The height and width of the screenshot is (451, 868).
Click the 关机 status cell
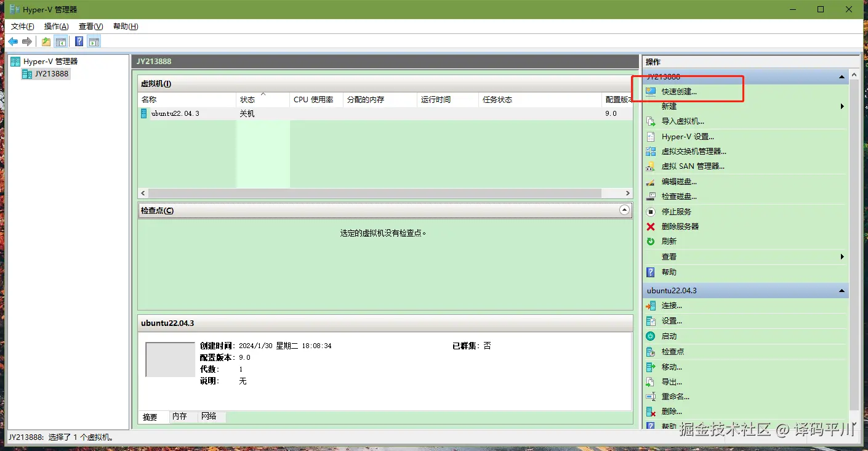click(247, 113)
